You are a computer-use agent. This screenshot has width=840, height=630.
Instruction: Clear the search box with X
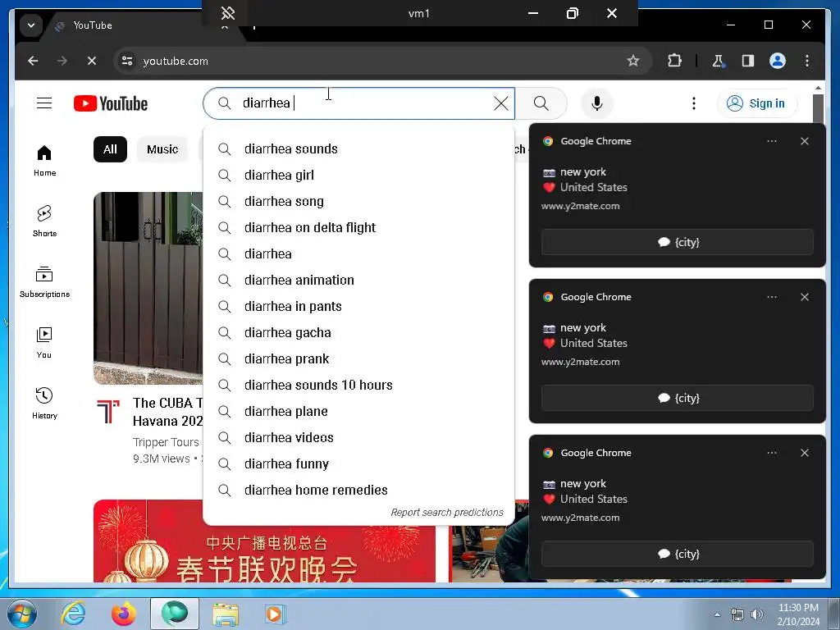[501, 103]
